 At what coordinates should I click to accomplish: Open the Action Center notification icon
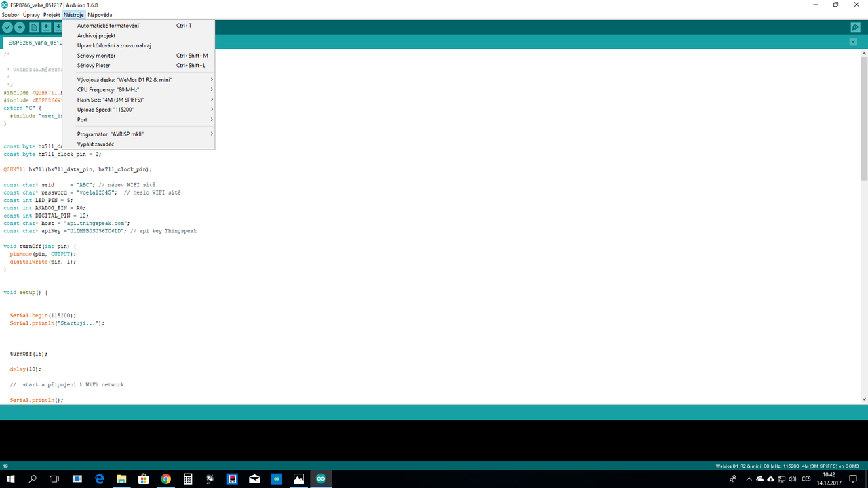point(854,479)
